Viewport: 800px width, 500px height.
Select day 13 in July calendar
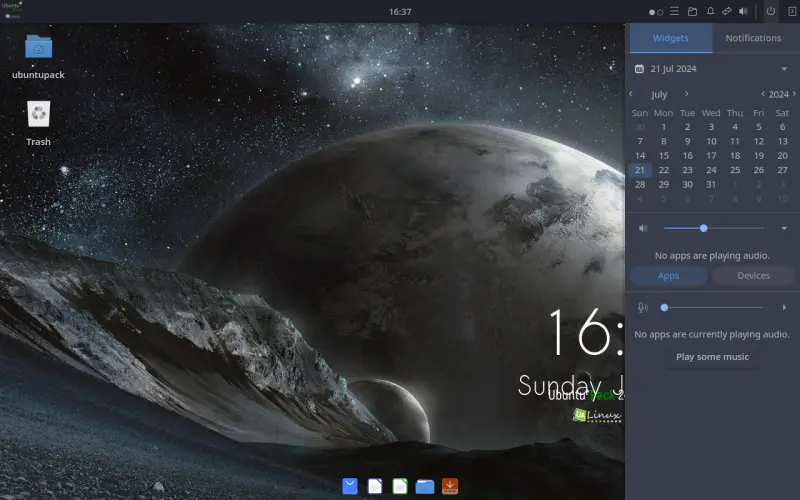pos(783,141)
